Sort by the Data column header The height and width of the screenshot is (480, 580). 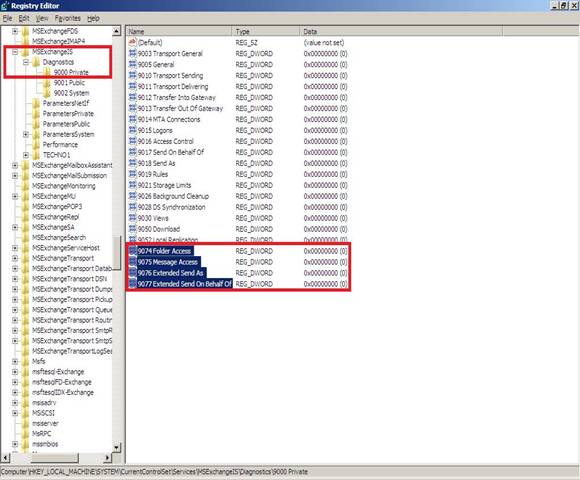click(401, 31)
